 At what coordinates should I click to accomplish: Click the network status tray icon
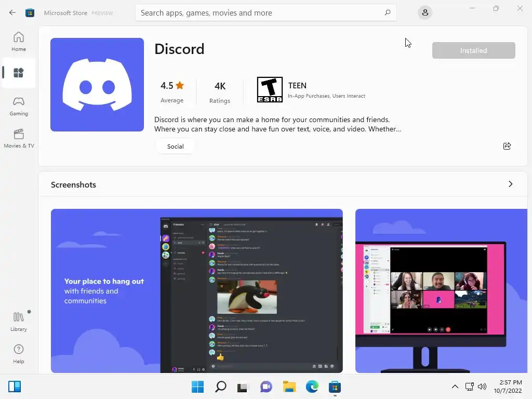coord(469,387)
